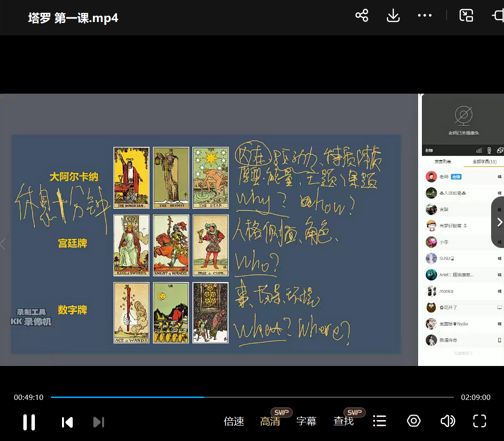The height and width of the screenshot is (441, 504).
Task: Select the 小李 participant row
Action: (x=463, y=242)
